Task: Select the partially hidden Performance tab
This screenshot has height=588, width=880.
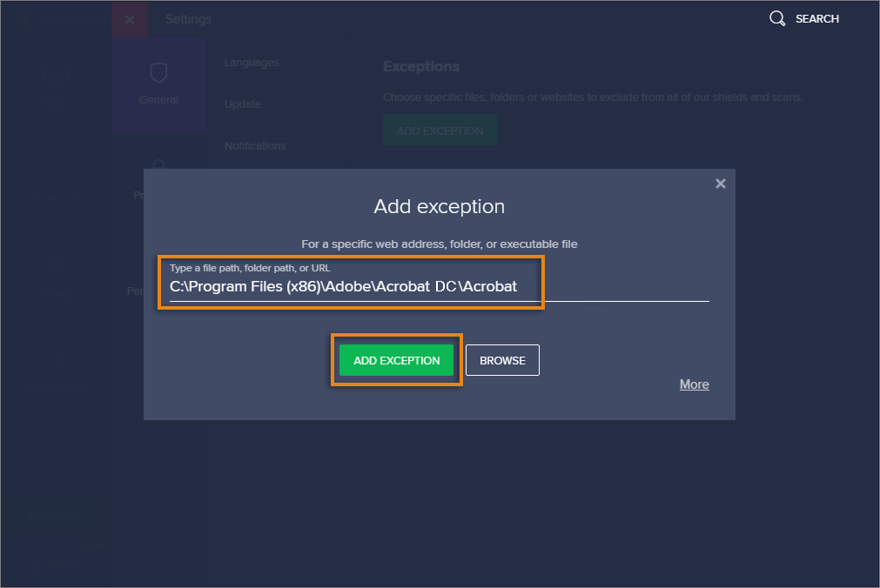Action: click(135, 291)
